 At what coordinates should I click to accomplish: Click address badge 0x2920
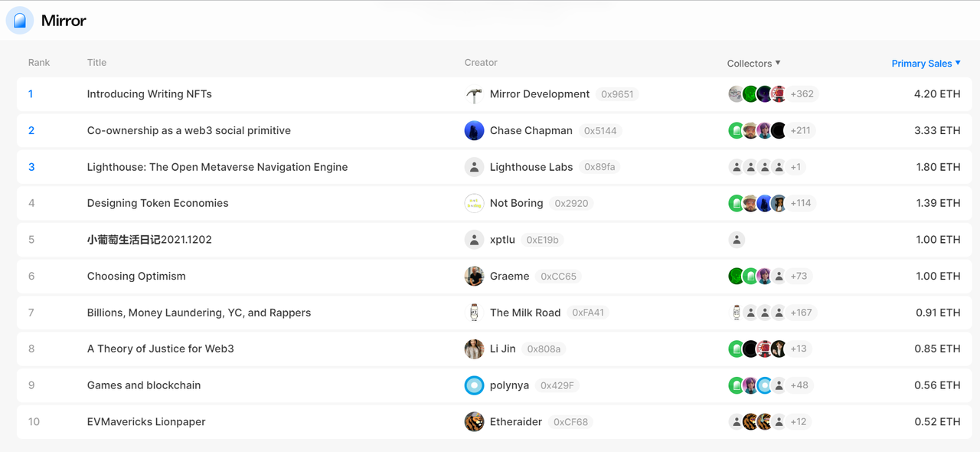(571, 203)
